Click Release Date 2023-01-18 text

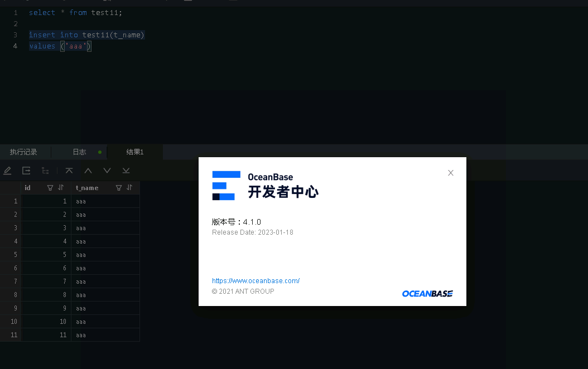pyautogui.click(x=253, y=232)
